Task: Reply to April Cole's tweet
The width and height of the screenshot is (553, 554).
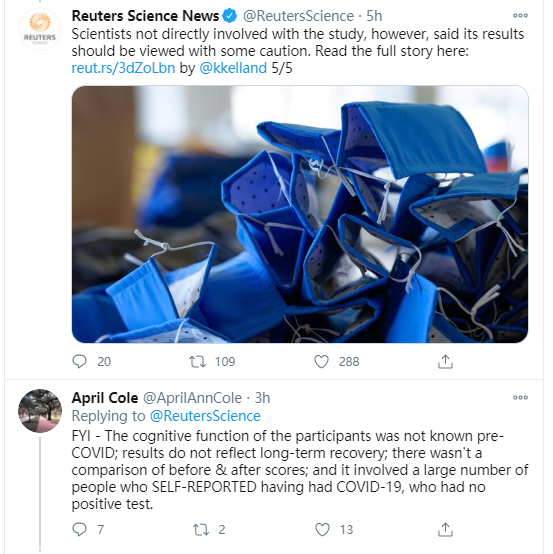Action: [79, 529]
